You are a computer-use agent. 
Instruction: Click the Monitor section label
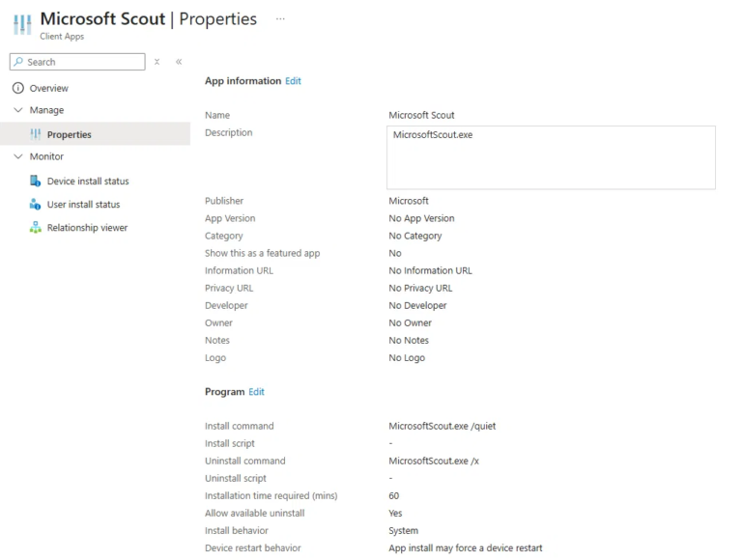(x=46, y=156)
